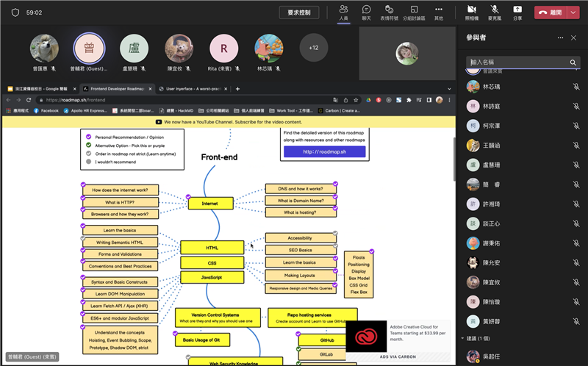588x366 pixels.
Task: Click the 要求控制 request control button
Action: coord(304,12)
